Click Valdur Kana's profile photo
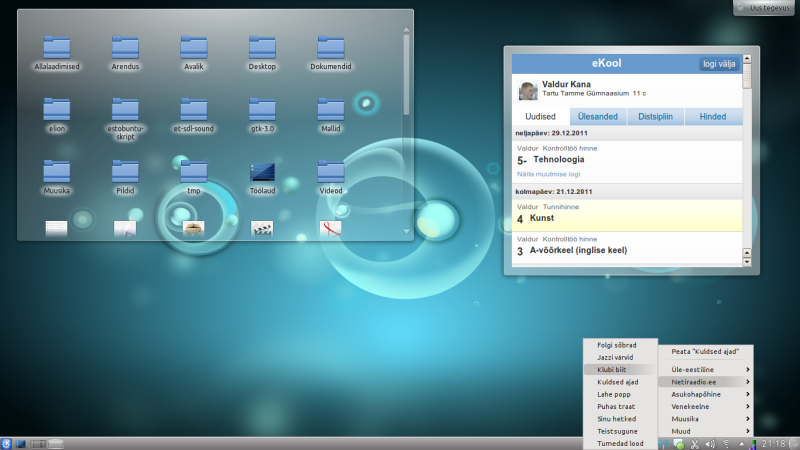The height and width of the screenshot is (450, 800). pos(528,90)
